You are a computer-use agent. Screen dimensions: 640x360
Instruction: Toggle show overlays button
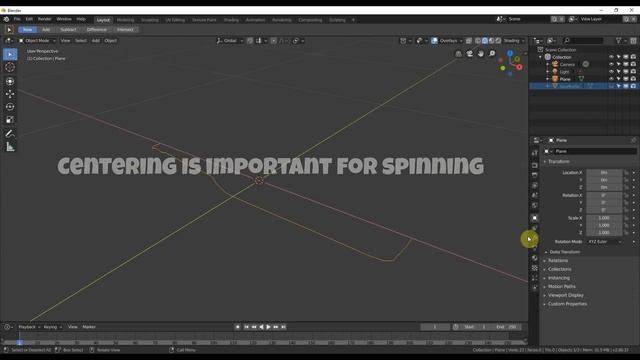(434, 41)
